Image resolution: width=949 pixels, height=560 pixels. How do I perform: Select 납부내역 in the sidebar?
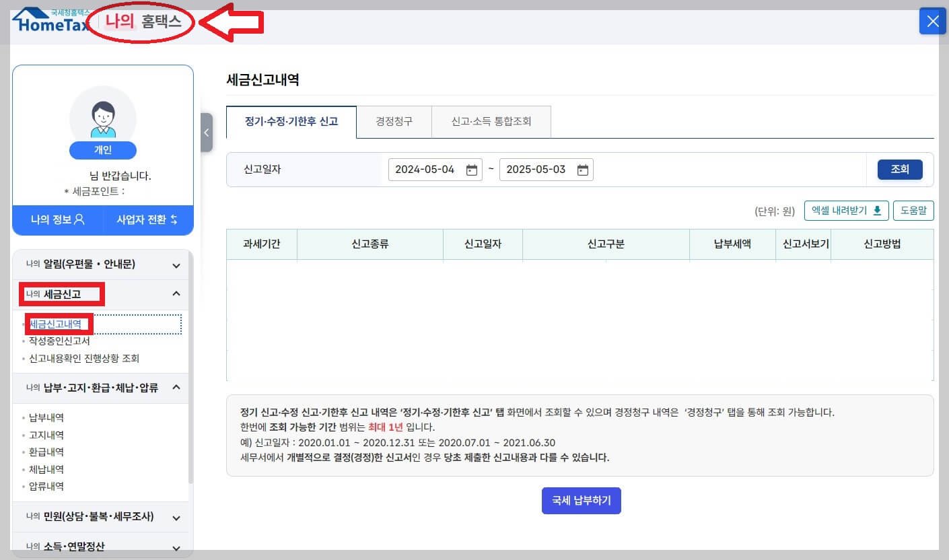pyautogui.click(x=45, y=417)
